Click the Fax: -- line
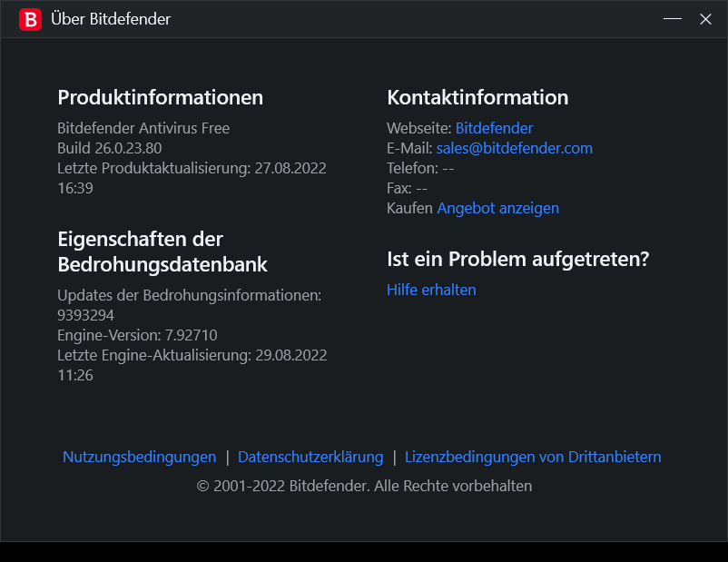Viewport: 728px width, 562px height. 408,188
